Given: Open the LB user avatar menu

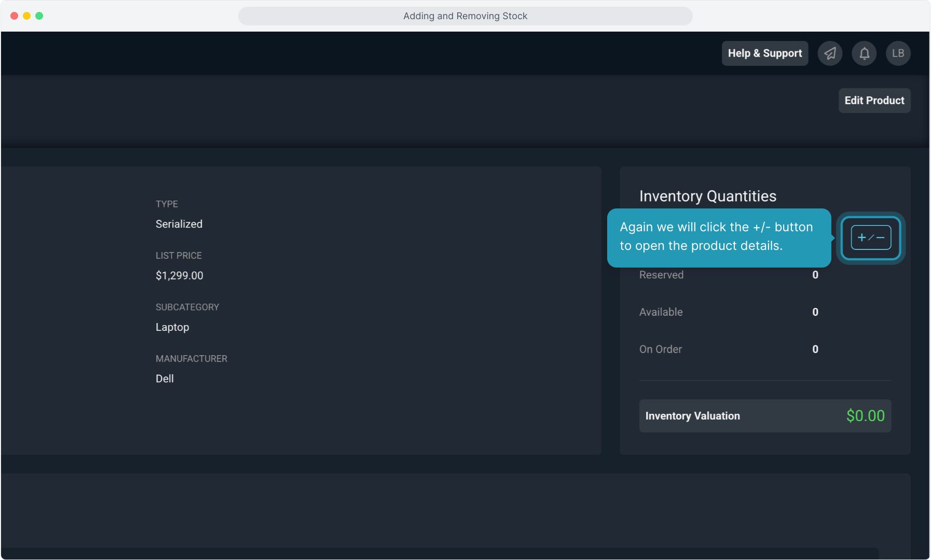Looking at the screenshot, I should [x=898, y=53].
